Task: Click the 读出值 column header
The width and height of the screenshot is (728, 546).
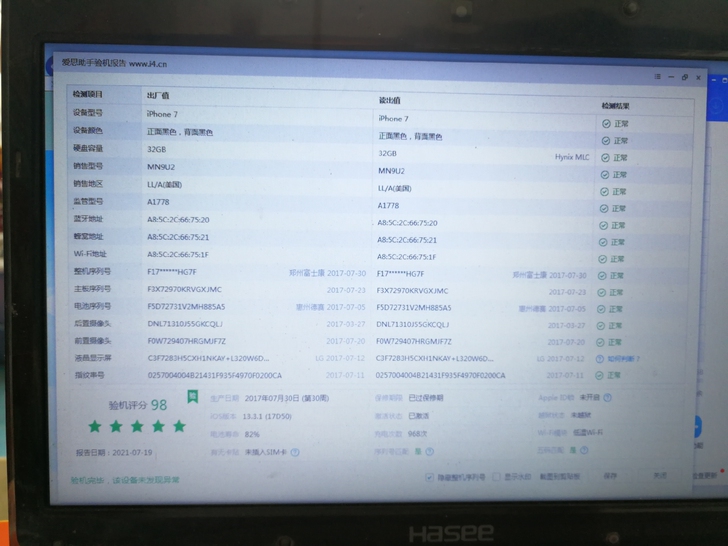Action: [x=390, y=100]
